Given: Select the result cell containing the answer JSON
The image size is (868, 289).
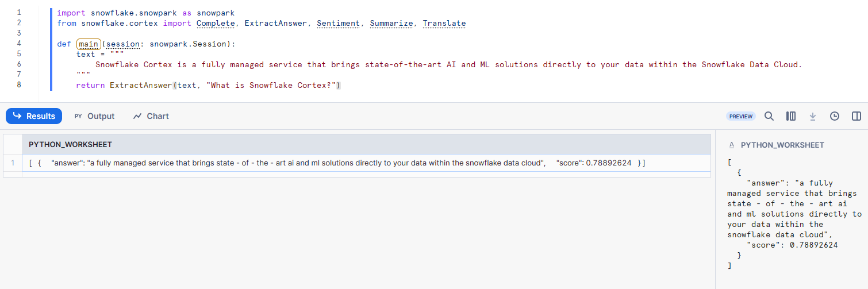Looking at the screenshot, I should [x=336, y=163].
